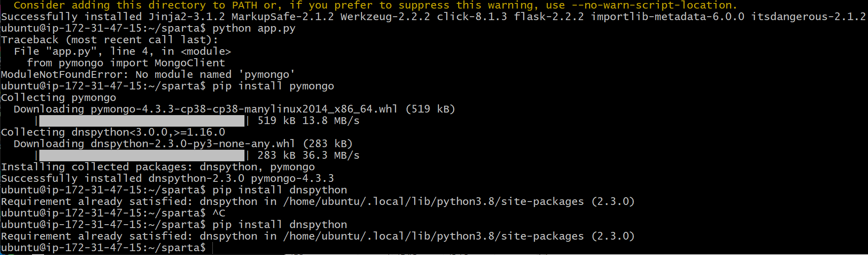This screenshot has width=868, height=255.
Task: Click the pymongo download progress bar
Action: click(141, 121)
